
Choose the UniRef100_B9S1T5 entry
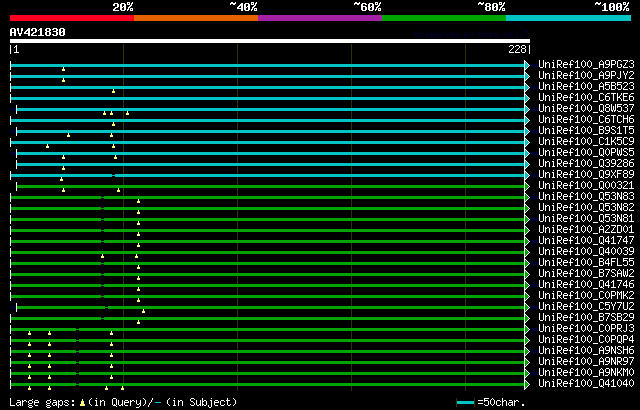(x=586, y=131)
